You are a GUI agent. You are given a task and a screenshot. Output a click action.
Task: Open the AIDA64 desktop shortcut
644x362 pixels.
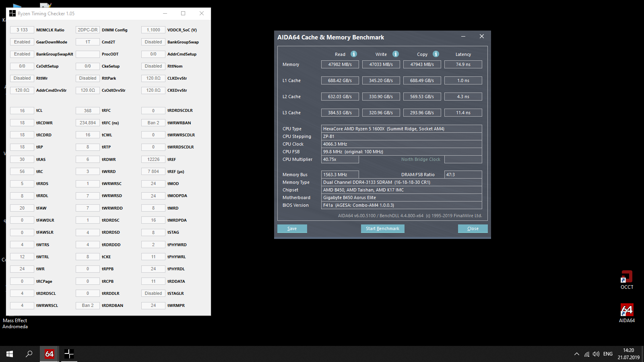[627, 313]
